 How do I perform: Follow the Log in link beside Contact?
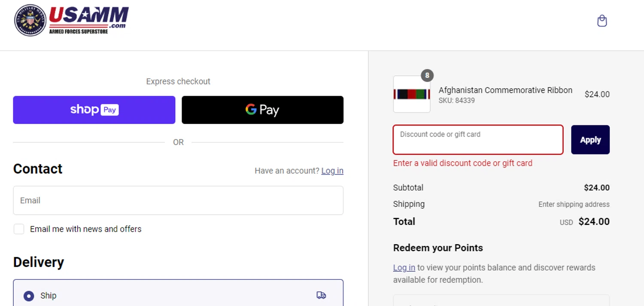pyautogui.click(x=332, y=171)
